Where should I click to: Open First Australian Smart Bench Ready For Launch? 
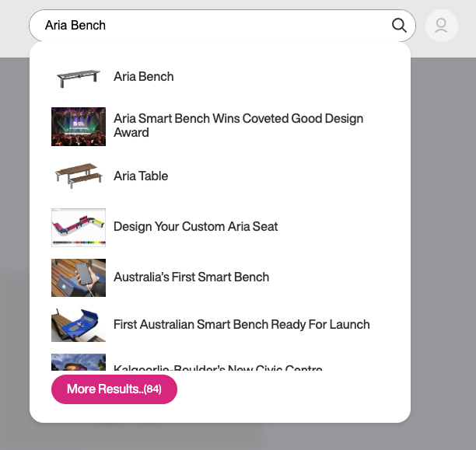pos(241,325)
